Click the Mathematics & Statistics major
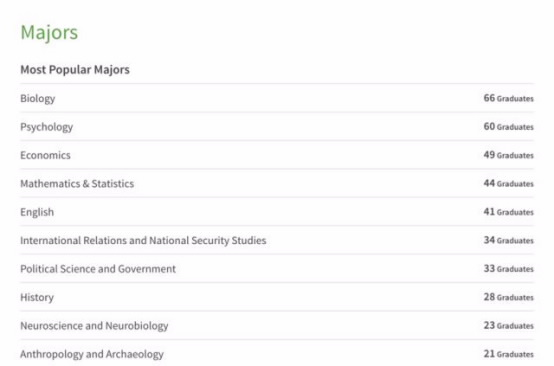 77,184
